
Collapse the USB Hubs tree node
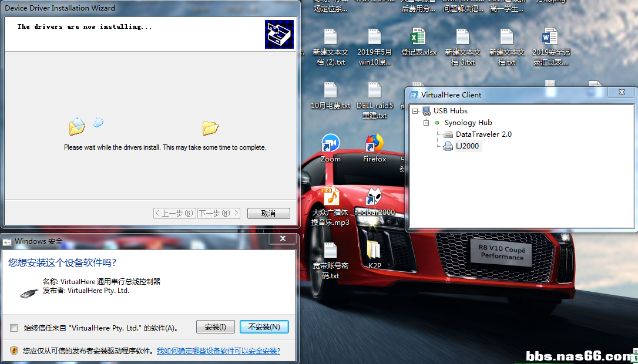click(x=415, y=111)
